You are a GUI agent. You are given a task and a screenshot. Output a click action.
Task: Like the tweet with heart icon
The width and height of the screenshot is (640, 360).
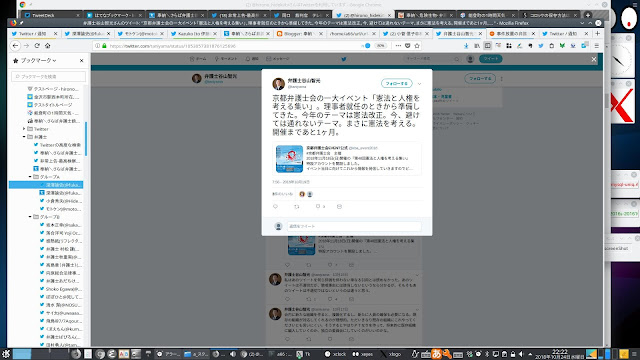(x=318, y=207)
